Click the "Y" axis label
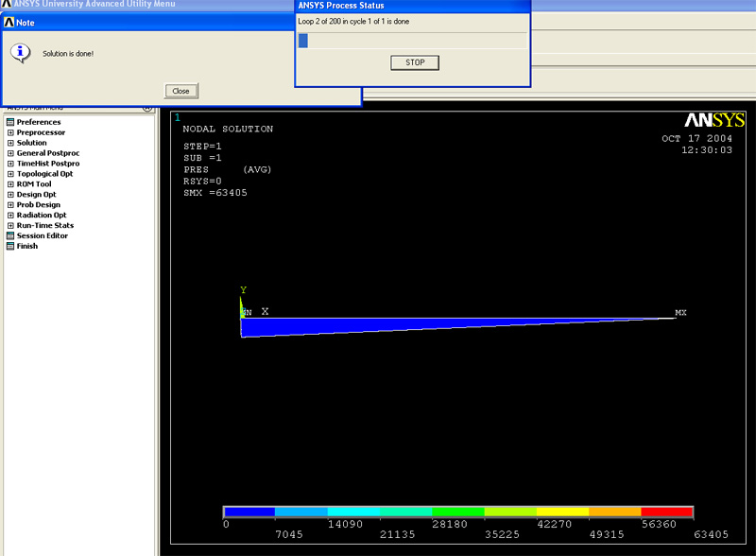 243,290
